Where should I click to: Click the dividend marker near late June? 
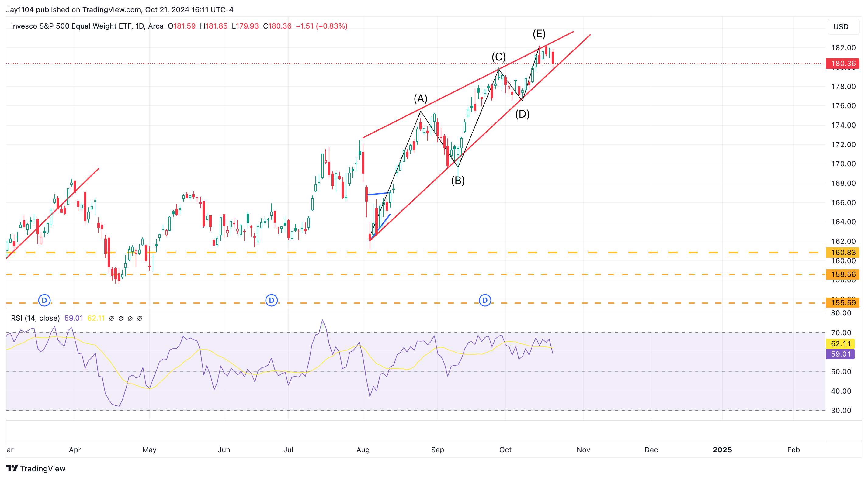[x=272, y=300]
